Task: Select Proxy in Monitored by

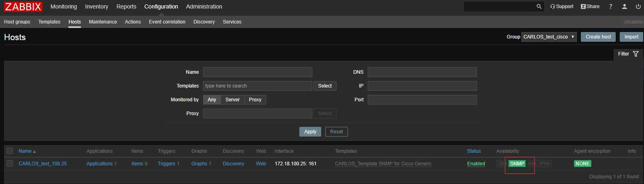Action: 255,100
